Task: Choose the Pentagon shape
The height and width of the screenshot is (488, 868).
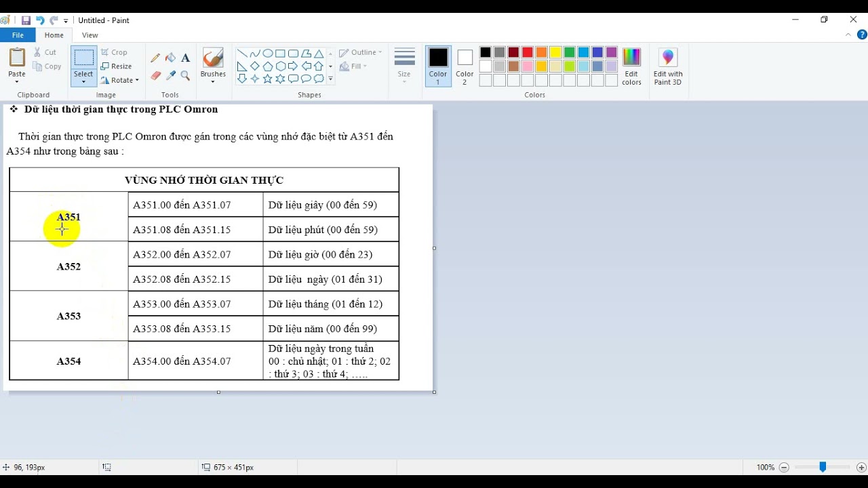Action: click(268, 66)
